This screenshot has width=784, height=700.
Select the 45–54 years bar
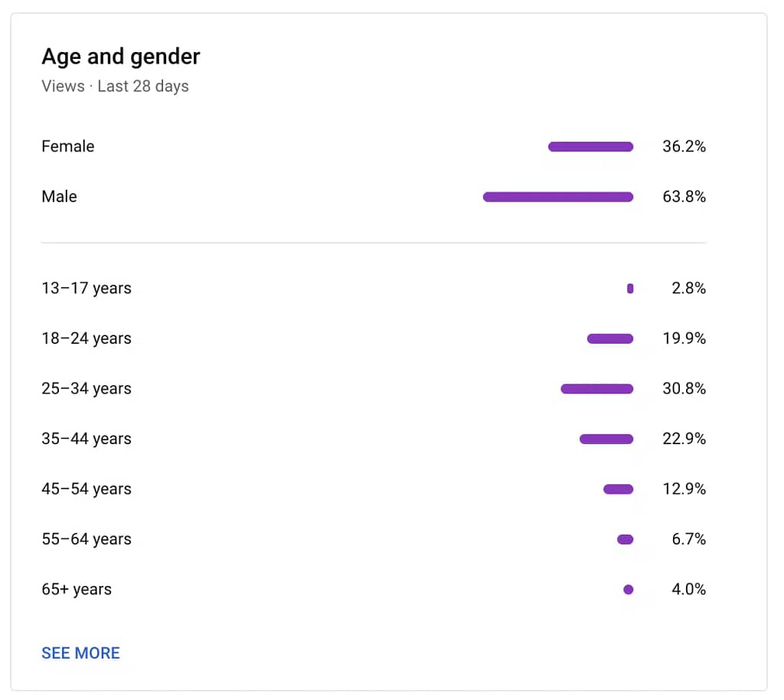tap(619, 489)
